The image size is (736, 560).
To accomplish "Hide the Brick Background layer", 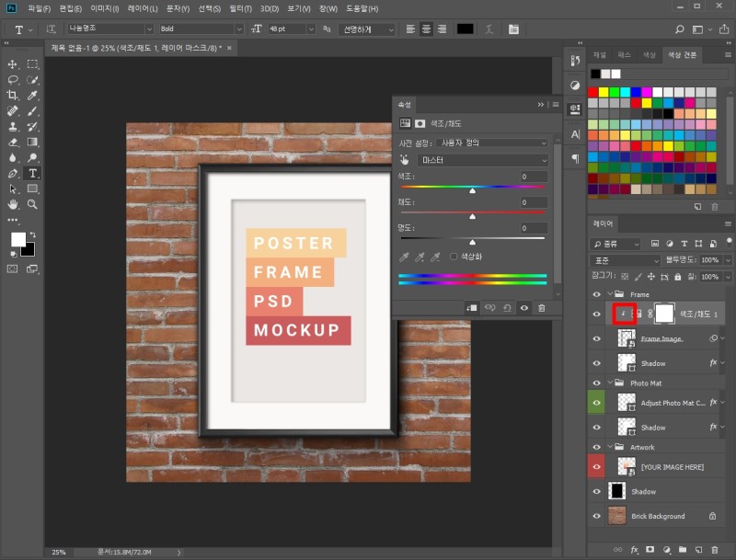I will tap(596, 517).
